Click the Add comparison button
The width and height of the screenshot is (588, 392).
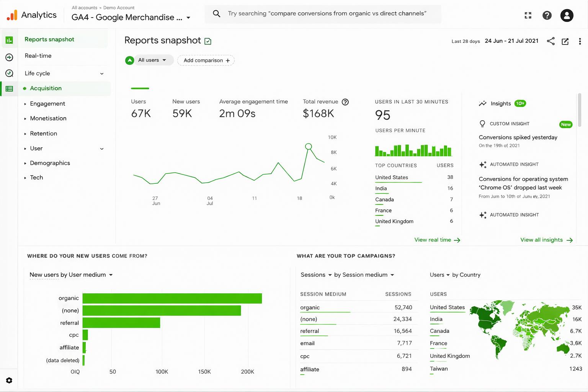click(206, 60)
